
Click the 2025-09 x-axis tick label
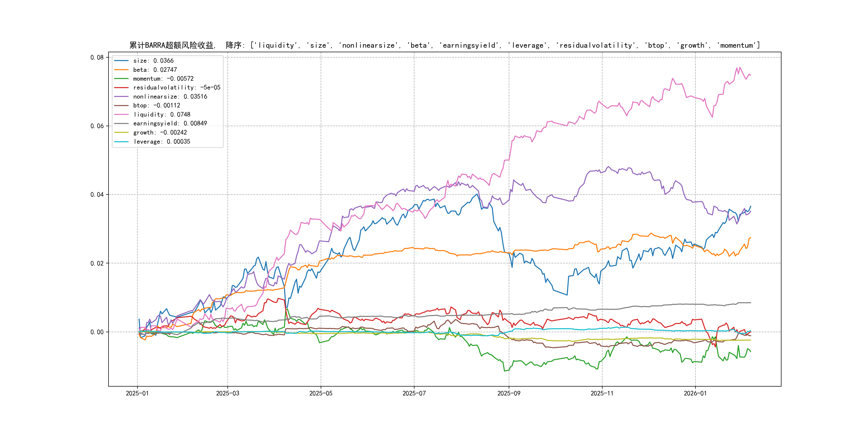509,393
